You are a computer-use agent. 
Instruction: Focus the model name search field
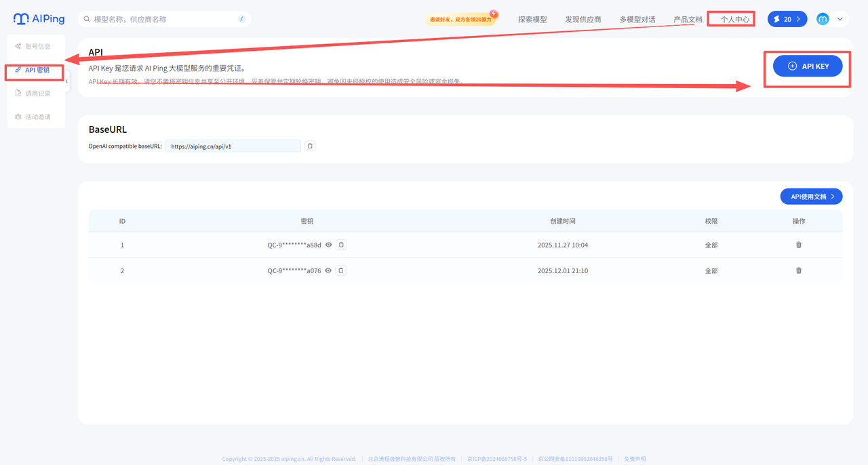tap(164, 19)
